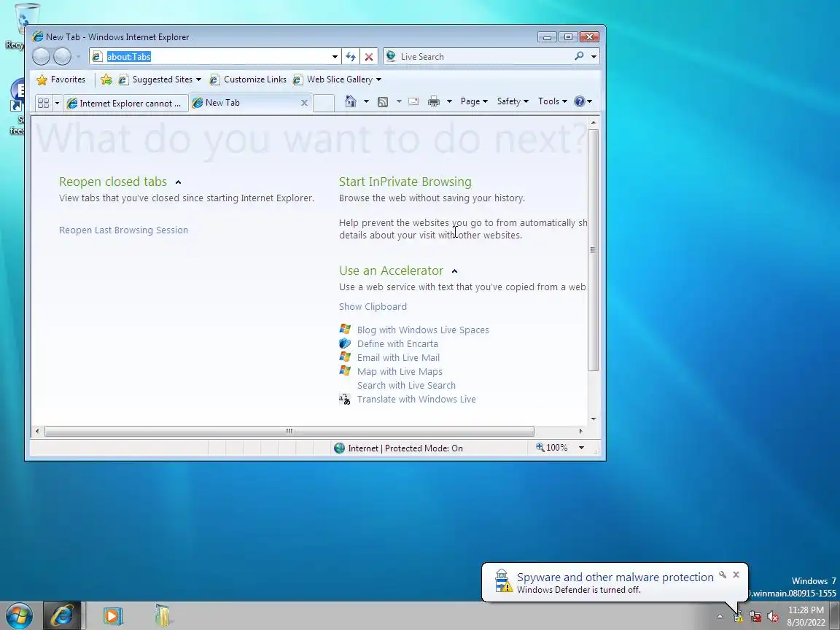Click Email with Live Mail accelerator
The image size is (840, 630).
click(398, 358)
